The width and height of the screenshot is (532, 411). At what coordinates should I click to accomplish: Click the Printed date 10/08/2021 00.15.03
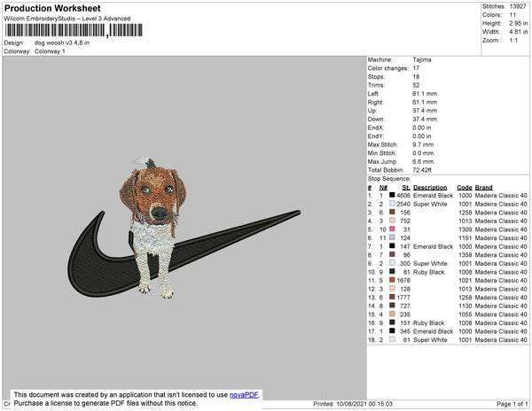(364, 404)
